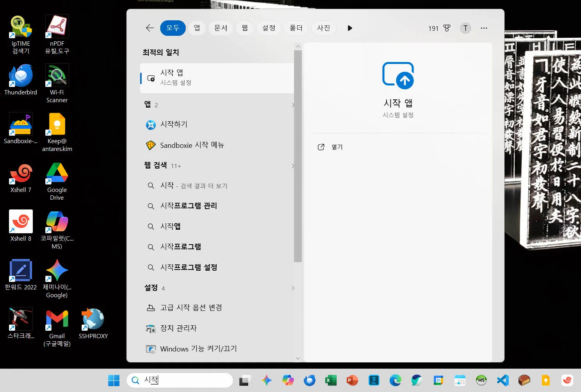Click 열기 to open 시작 앱
The height and width of the screenshot is (392, 581).
(x=331, y=147)
